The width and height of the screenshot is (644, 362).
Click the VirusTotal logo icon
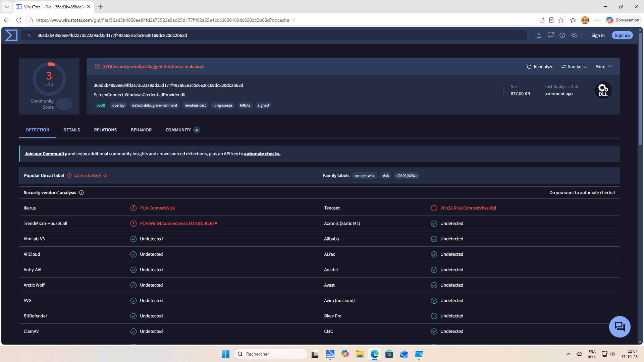[11, 35]
